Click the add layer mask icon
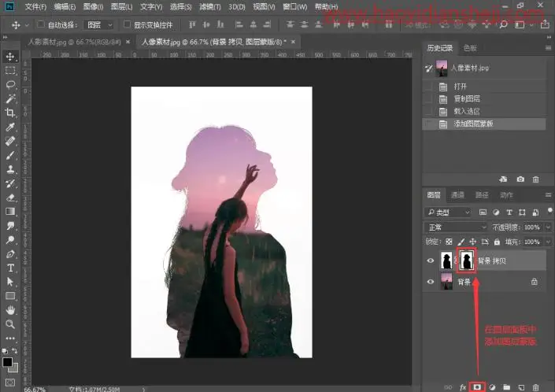Viewport: 555px width, 392px height. (x=477, y=387)
